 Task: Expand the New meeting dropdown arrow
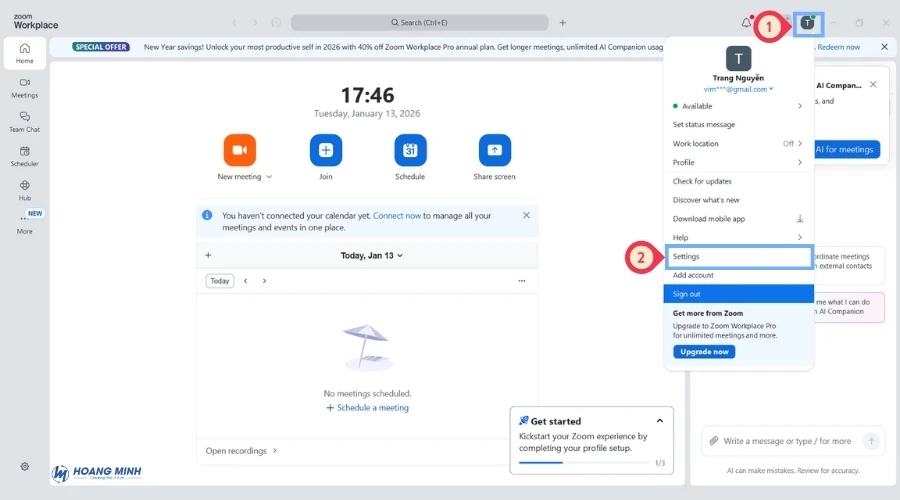tap(269, 177)
